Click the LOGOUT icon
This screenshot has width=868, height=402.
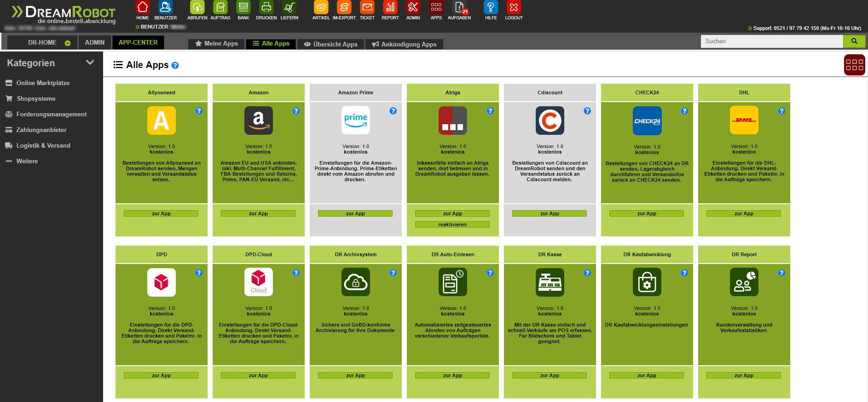click(514, 7)
